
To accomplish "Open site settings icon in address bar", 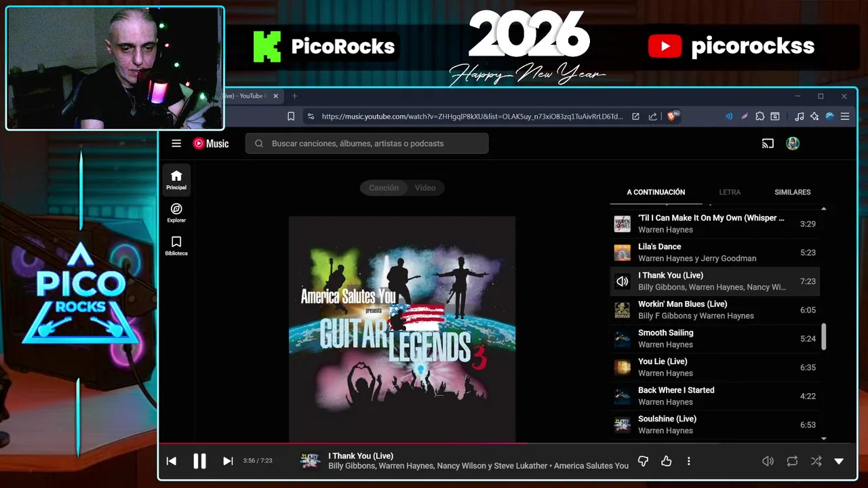I will (x=311, y=117).
